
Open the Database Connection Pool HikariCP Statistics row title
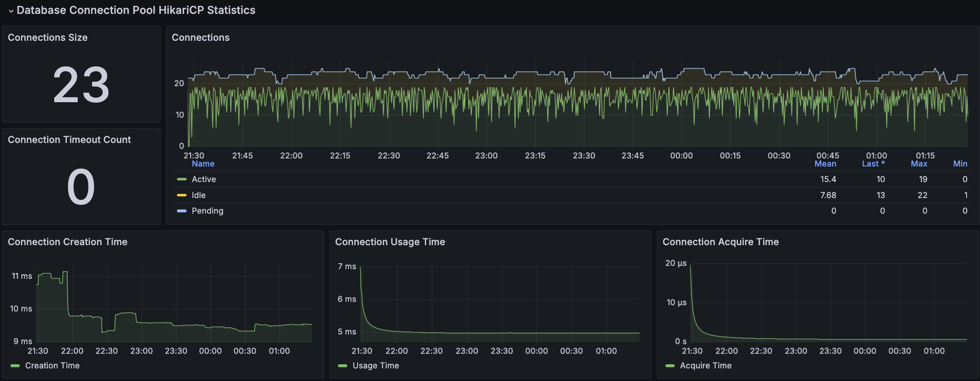(136, 10)
